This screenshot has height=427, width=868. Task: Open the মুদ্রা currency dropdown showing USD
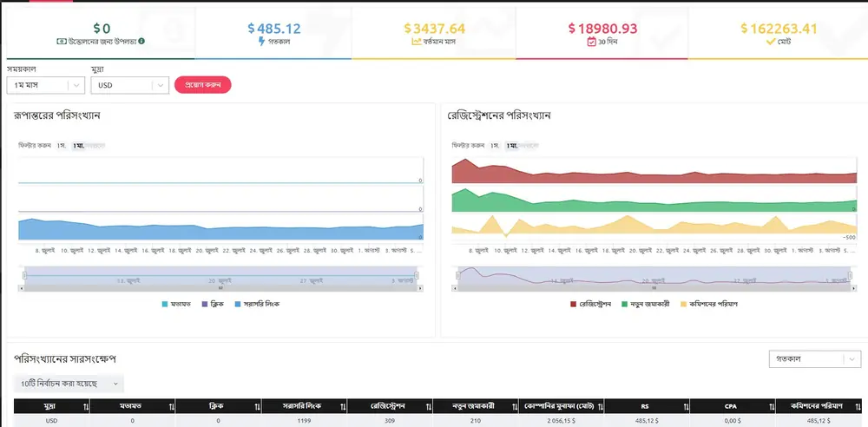tap(130, 85)
